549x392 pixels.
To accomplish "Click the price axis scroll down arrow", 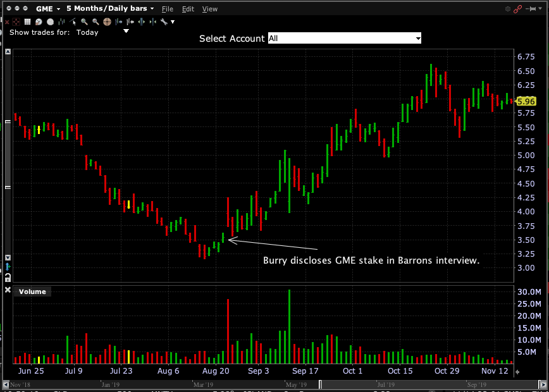I will coord(8,257).
